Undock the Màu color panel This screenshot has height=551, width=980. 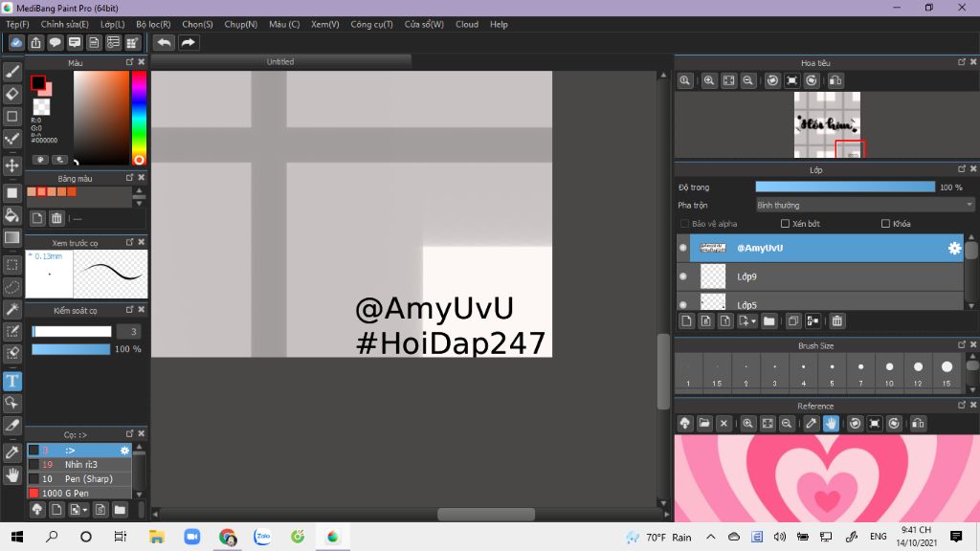129,62
